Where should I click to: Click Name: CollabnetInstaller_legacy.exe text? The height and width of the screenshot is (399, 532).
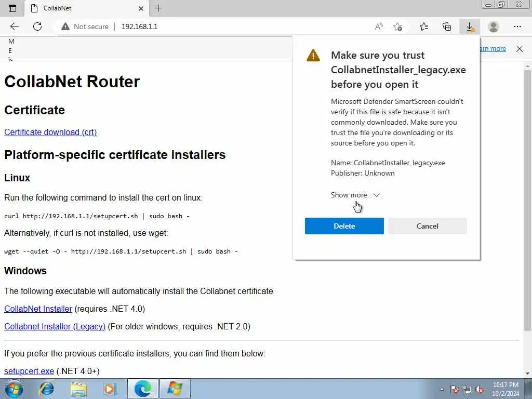coord(388,163)
